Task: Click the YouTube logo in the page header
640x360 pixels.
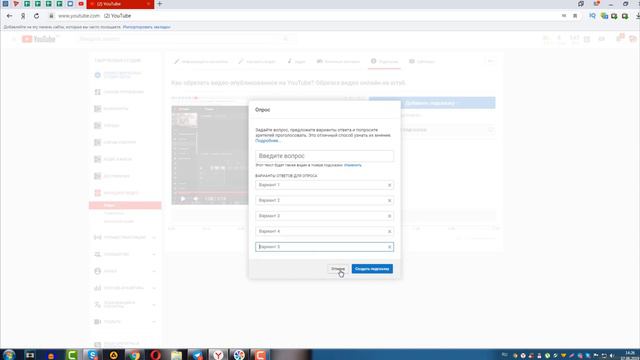Action: 39,39
